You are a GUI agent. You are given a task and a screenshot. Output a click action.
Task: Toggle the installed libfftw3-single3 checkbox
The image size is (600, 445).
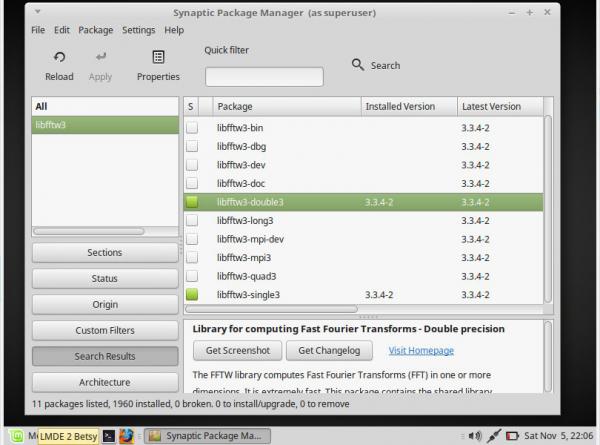pos(192,295)
